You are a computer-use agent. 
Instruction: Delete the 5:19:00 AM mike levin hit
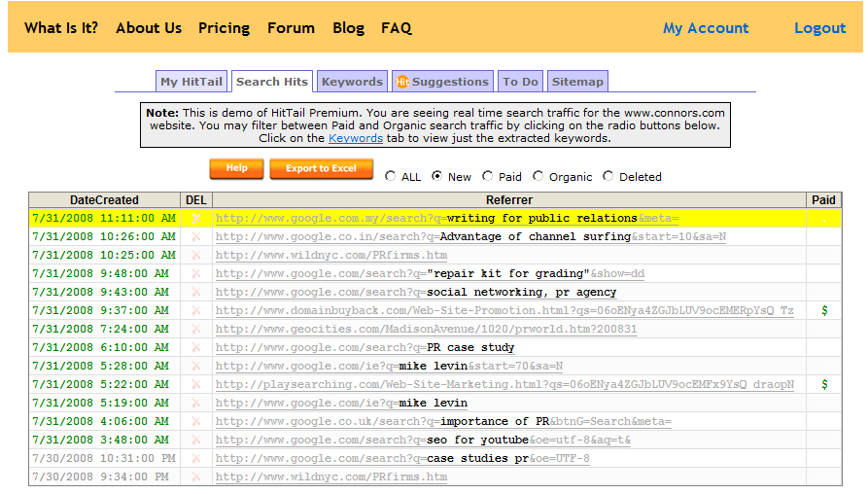[x=196, y=403]
